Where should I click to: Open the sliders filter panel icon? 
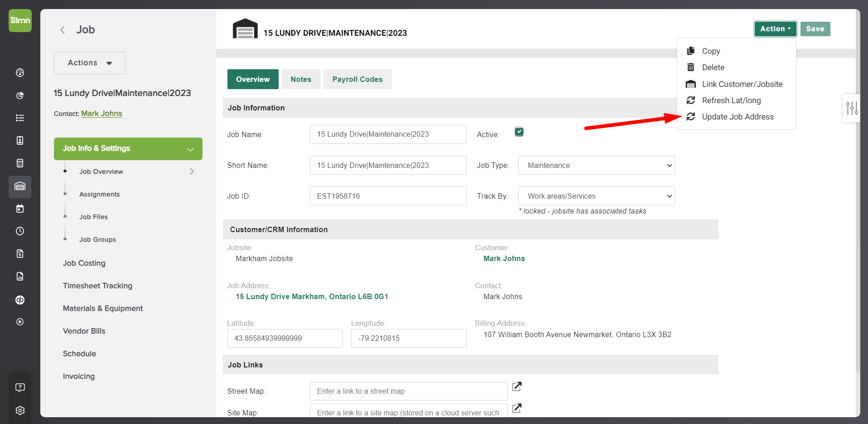[x=852, y=108]
